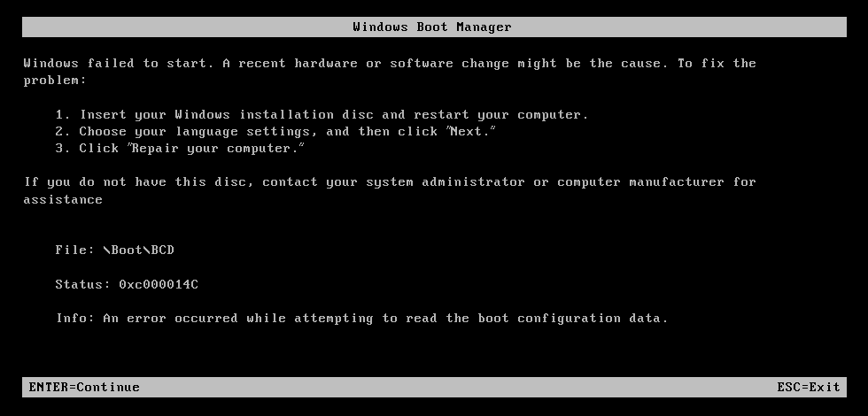868x416 pixels.
Task: Click step 2 Choose your language settings
Action: [275, 132]
